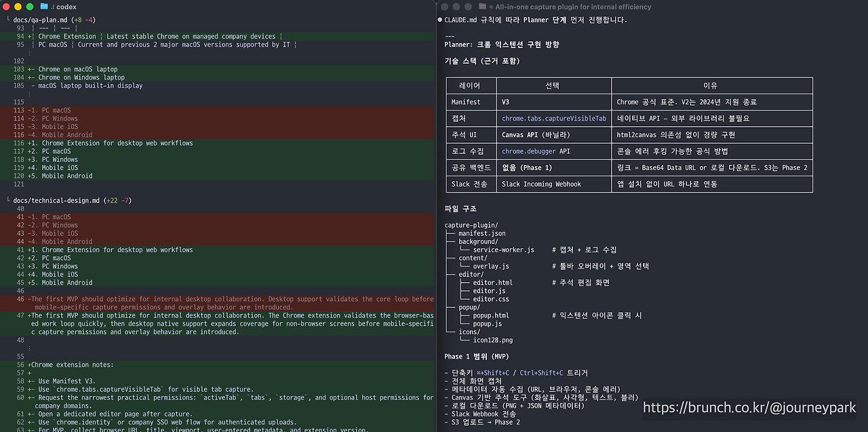The image size is (868, 432).
Task: Close the codex terminal window
Action: (x=7, y=6)
